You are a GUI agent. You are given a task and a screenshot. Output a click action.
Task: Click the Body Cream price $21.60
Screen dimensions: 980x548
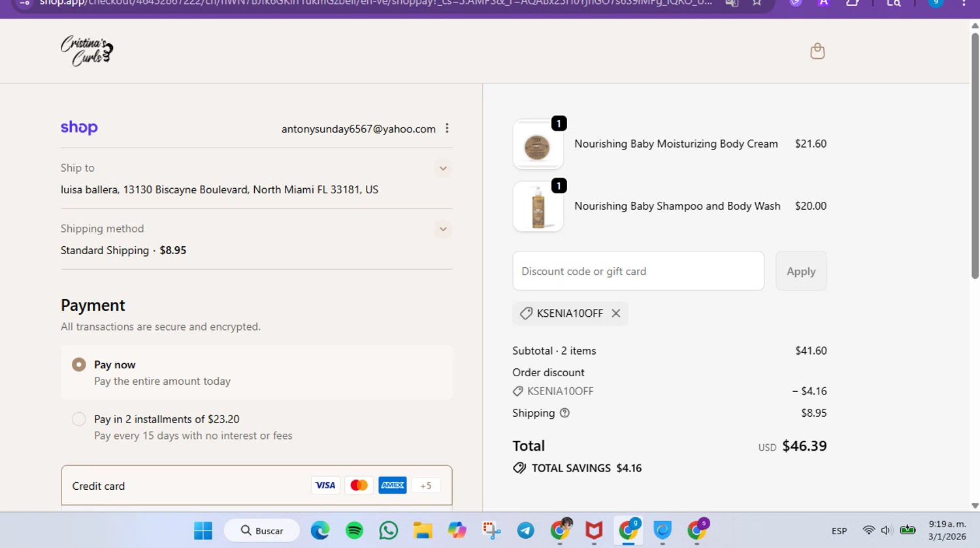pyautogui.click(x=811, y=144)
